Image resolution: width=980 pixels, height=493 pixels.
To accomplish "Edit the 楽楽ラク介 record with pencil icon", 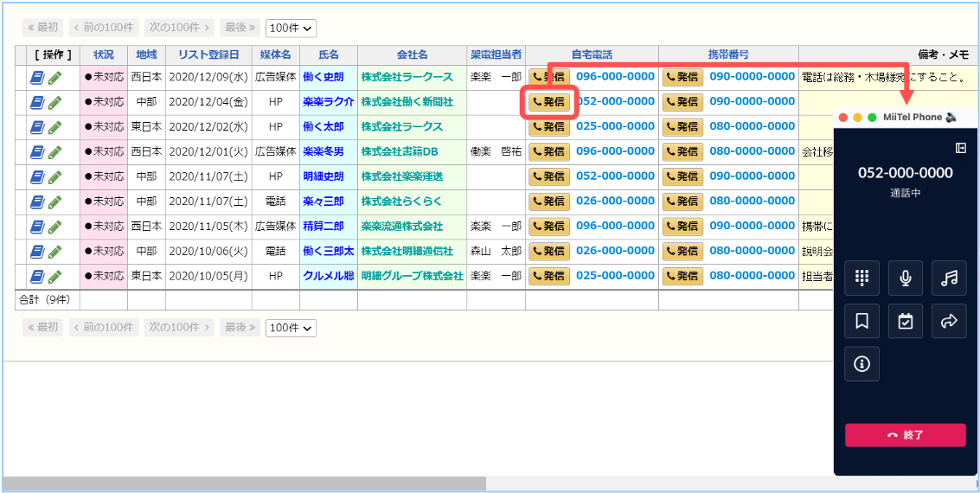I will click(x=55, y=102).
